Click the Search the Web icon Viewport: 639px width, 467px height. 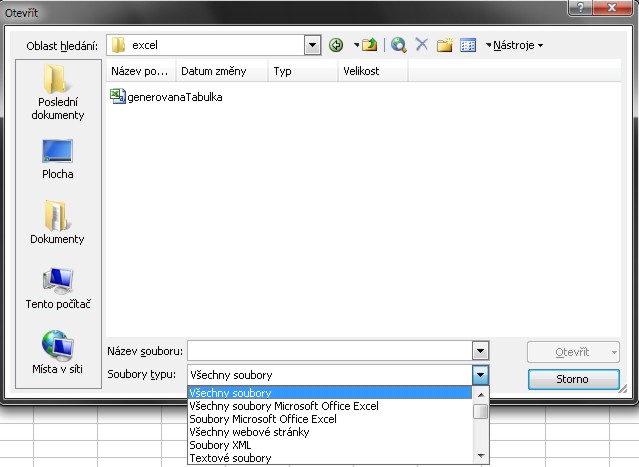point(399,45)
